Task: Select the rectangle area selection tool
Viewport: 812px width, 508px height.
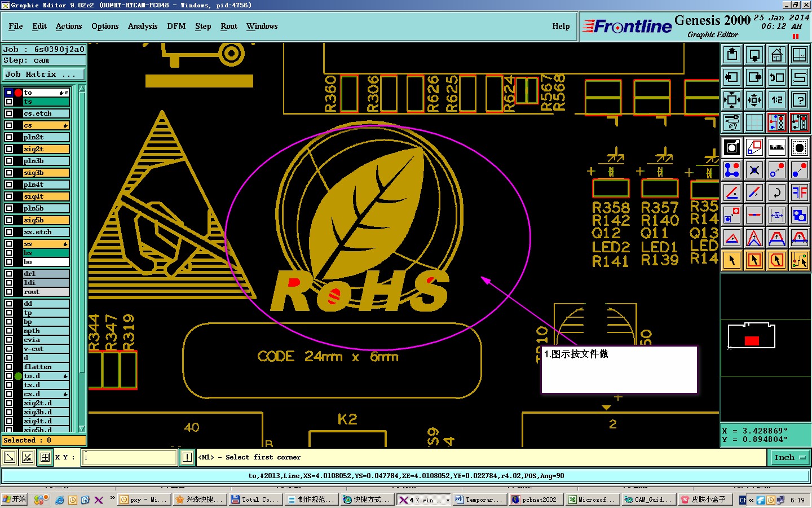Action: tap(754, 260)
